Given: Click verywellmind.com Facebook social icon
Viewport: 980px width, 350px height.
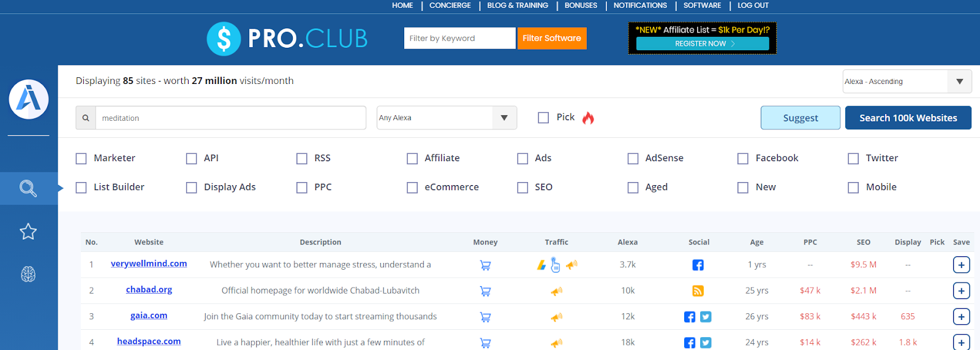Looking at the screenshot, I should [698, 265].
